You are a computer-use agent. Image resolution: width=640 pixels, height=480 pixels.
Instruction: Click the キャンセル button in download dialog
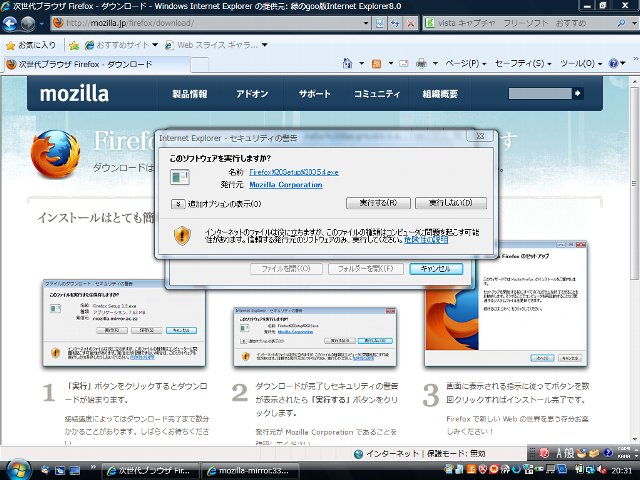436,269
